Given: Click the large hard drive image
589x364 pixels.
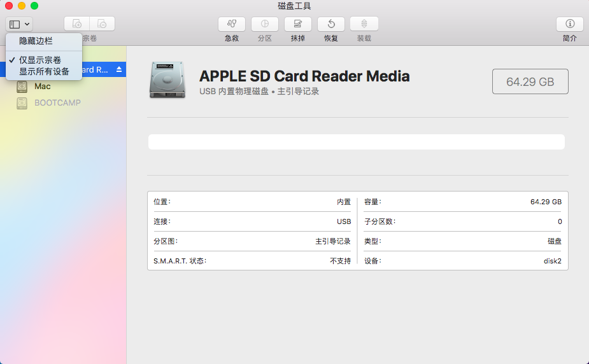Looking at the screenshot, I should (x=167, y=80).
